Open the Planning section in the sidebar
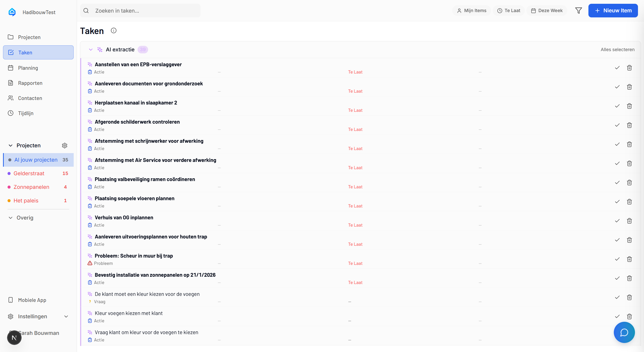The image size is (644, 352). click(x=28, y=68)
